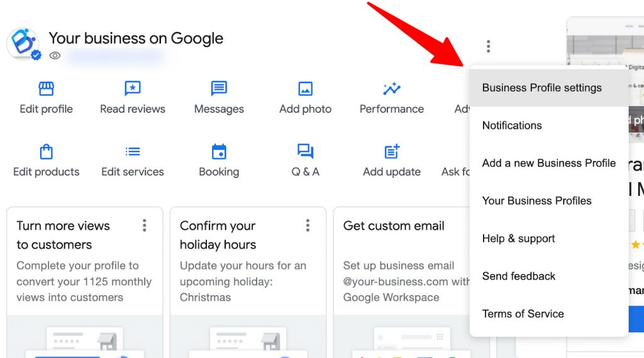Image resolution: width=644 pixels, height=358 pixels.
Task: Select Help & support menu item
Action: coord(549,239)
